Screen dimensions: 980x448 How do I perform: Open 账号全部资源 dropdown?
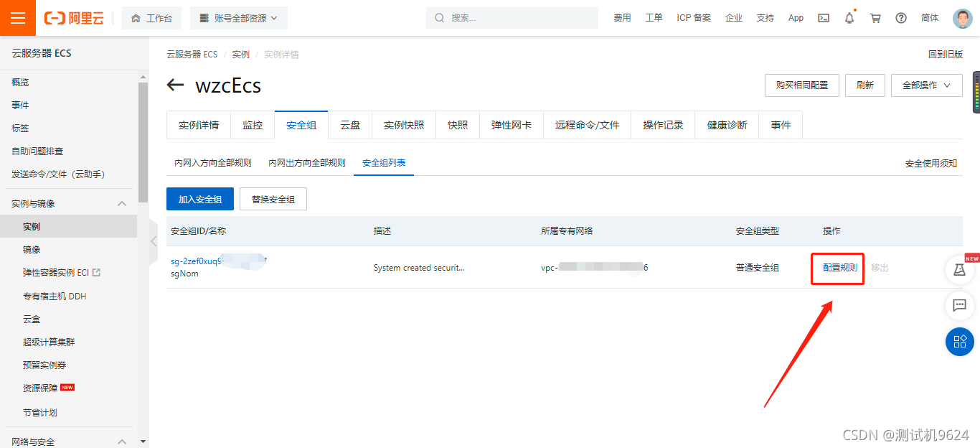pos(239,18)
